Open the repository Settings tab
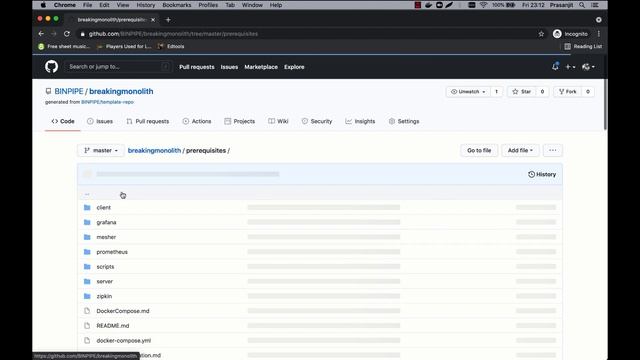Screen dimensions: 640x360 [404, 121]
